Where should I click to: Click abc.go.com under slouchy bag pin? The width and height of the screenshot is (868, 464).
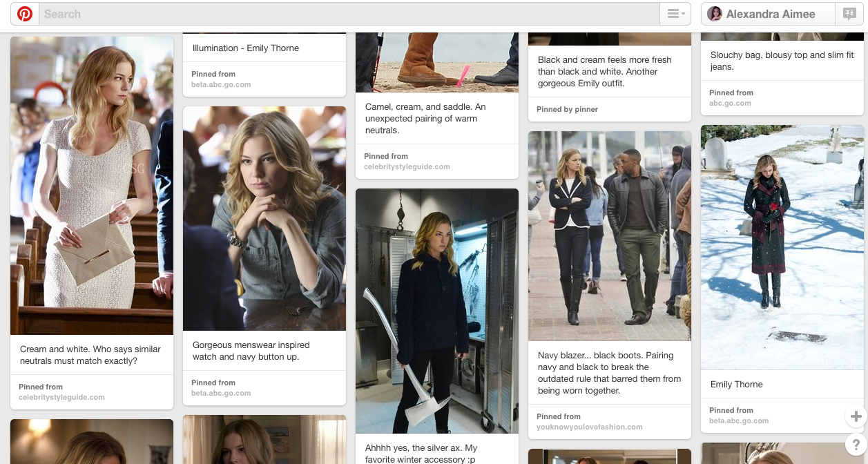(x=731, y=104)
